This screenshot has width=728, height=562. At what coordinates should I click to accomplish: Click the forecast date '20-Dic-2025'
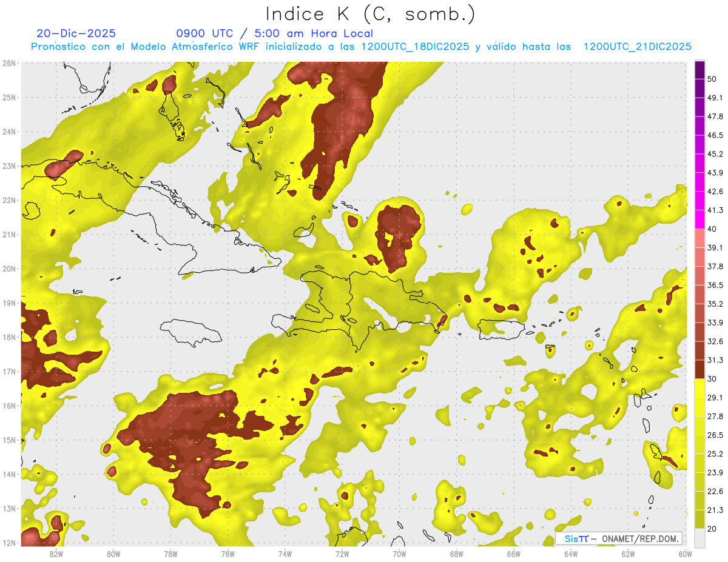(x=76, y=33)
